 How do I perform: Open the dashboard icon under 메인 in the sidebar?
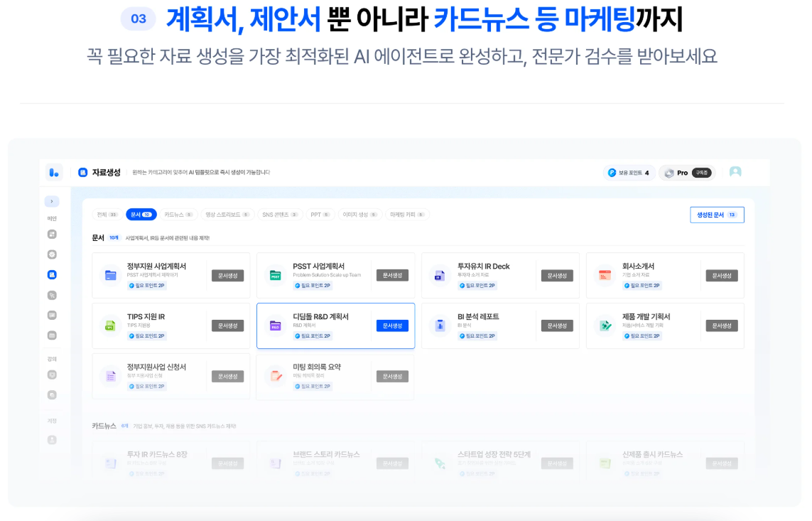click(52, 234)
